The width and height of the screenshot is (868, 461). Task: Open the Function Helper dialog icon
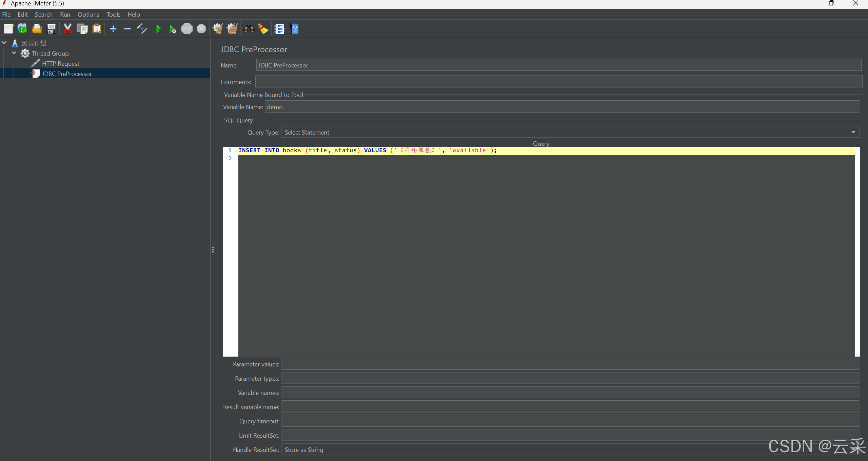coord(280,29)
